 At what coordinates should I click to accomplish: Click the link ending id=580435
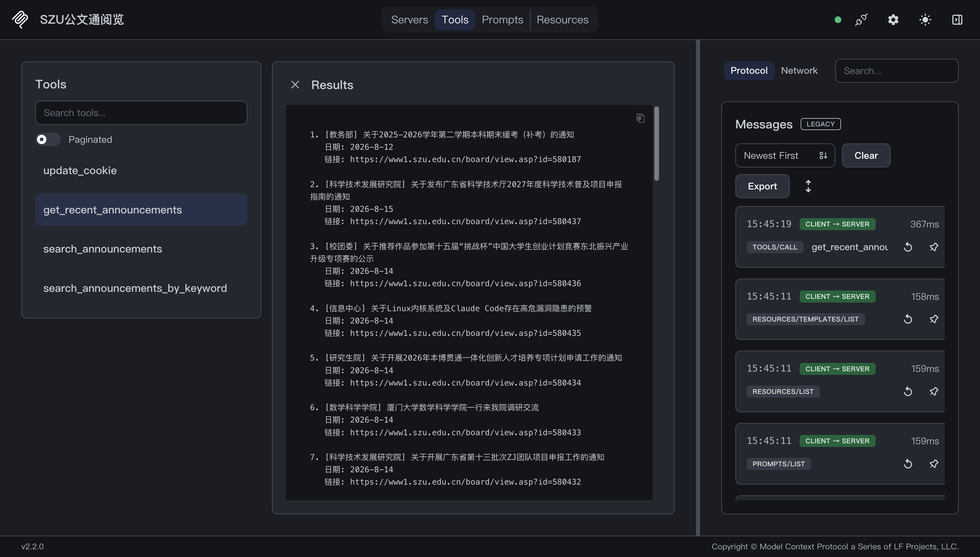pos(465,333)
